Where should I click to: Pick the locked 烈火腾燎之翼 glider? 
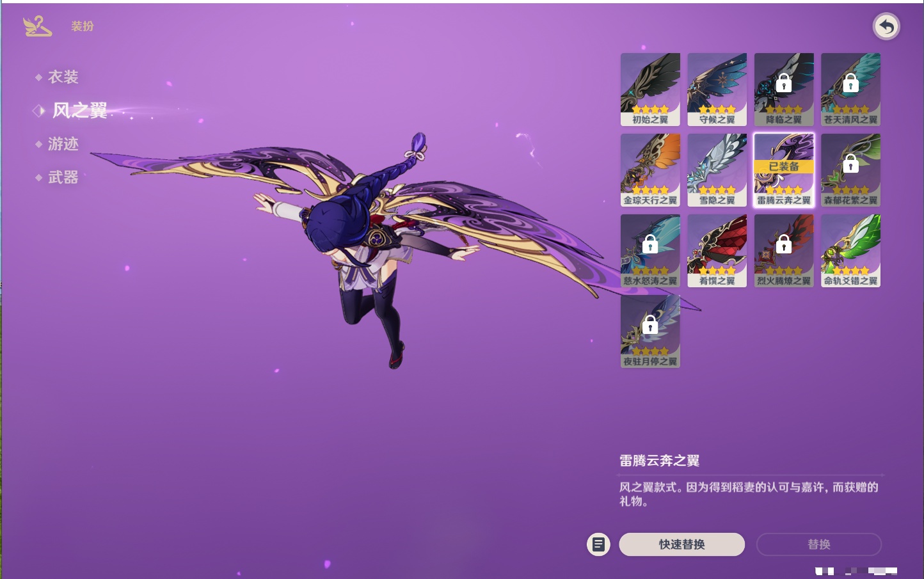click(784, 251)
